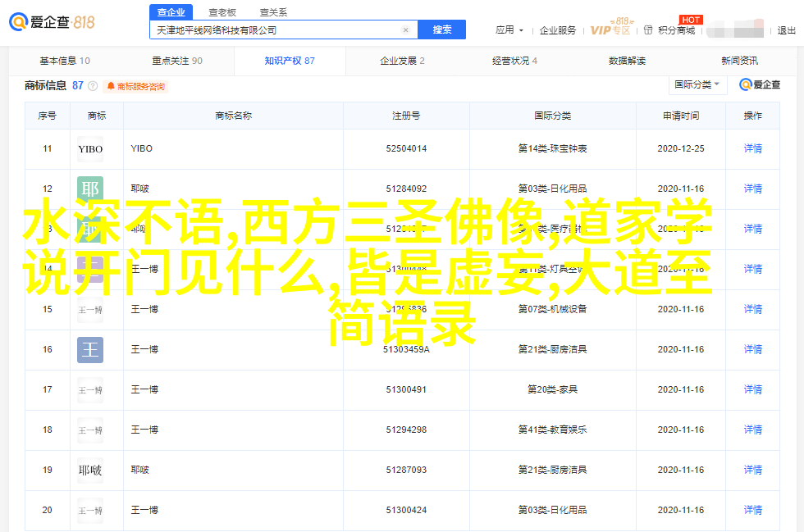Click the registration number 52504014
Image resolution: width=804 pixels, height=532 pixels.
coord(406,148)
